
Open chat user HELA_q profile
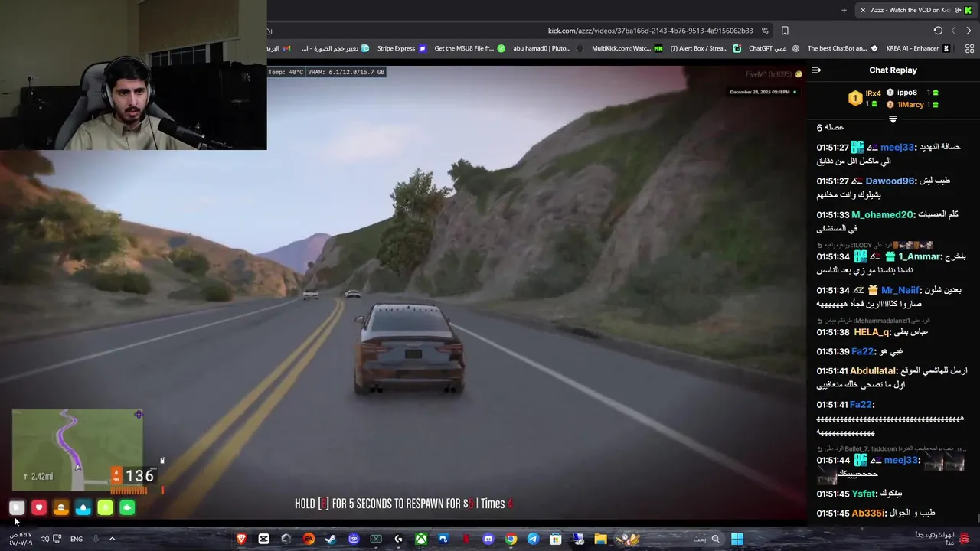coord(872,332)
